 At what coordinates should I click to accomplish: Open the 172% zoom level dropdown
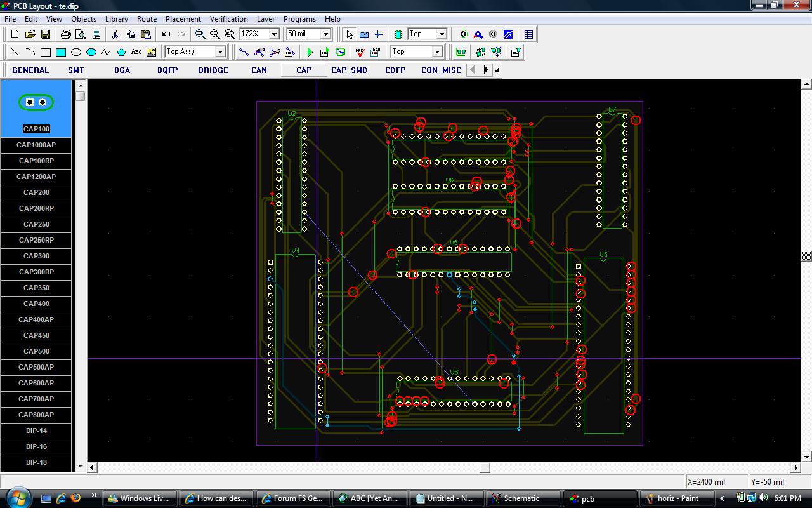(274, 34)
